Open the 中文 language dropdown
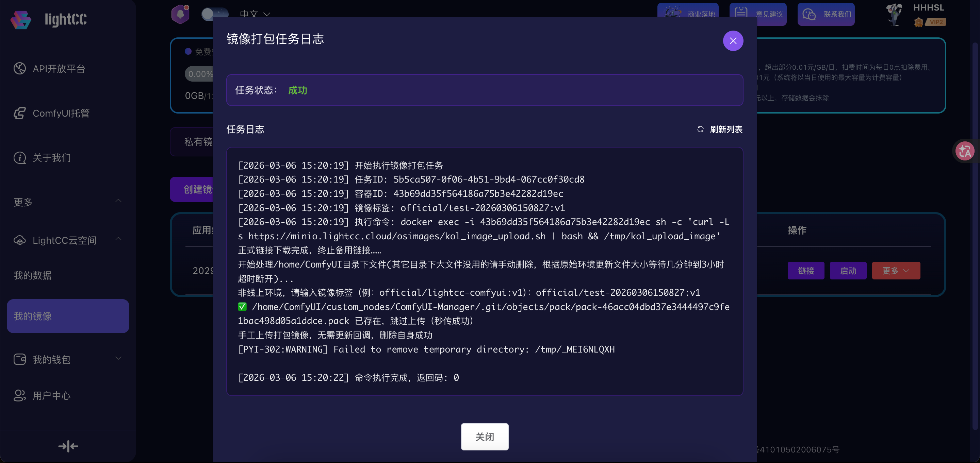 click(255, 14)
